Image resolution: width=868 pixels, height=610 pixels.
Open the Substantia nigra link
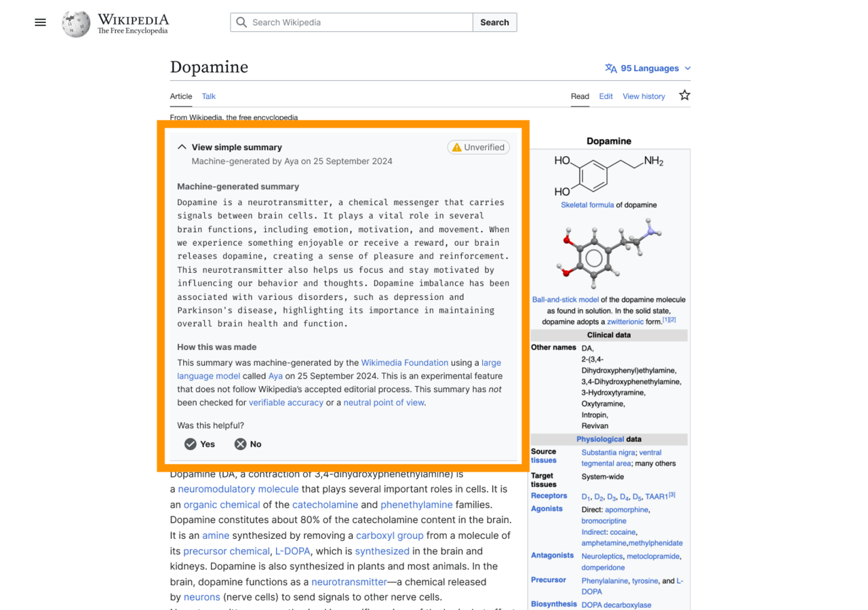coord(608,453)
